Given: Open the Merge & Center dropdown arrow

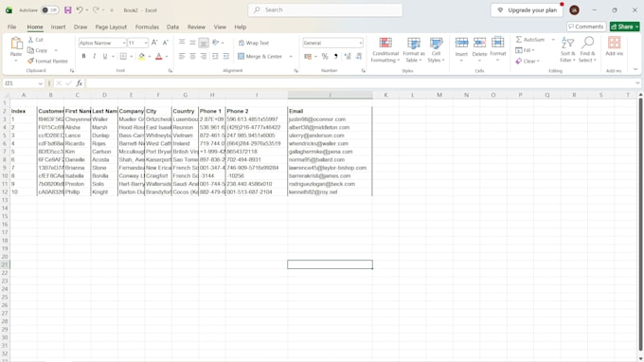Looking at the screenshot, I should coord(291,56).
